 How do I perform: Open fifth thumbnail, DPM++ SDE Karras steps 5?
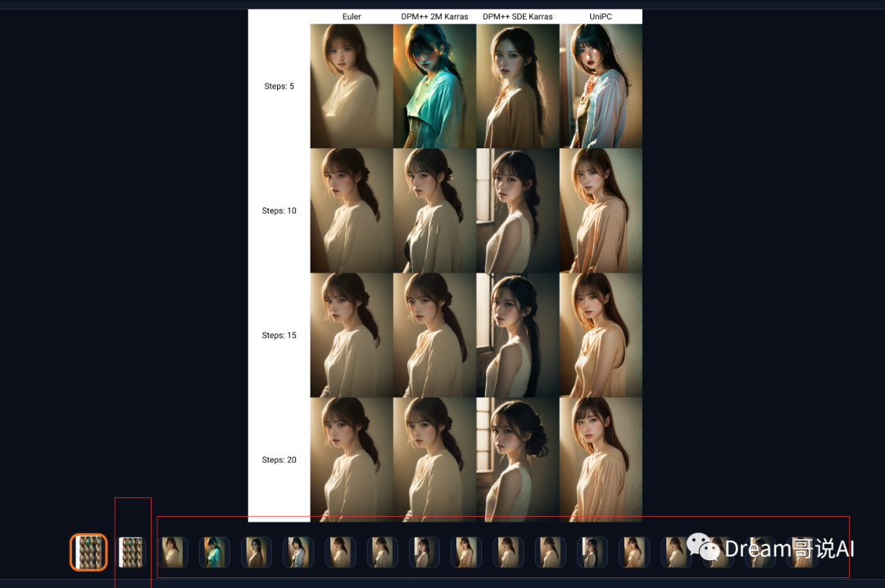[256, 552]
